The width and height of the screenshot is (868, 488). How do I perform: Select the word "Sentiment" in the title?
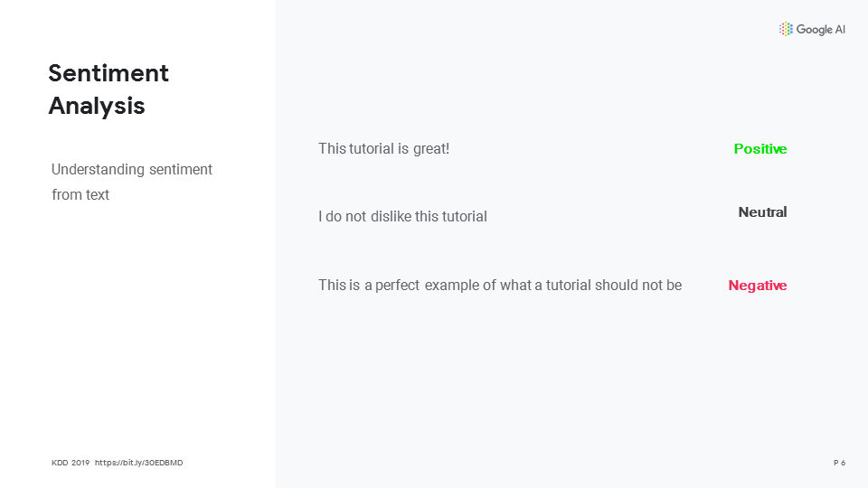(108, 73)
